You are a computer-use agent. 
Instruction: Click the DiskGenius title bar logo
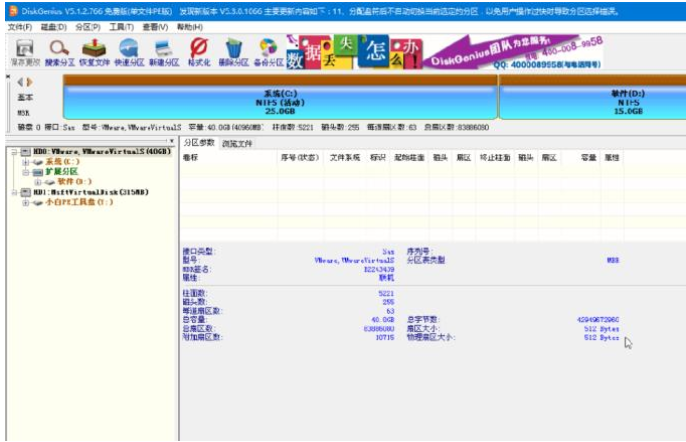click(14, 11)
